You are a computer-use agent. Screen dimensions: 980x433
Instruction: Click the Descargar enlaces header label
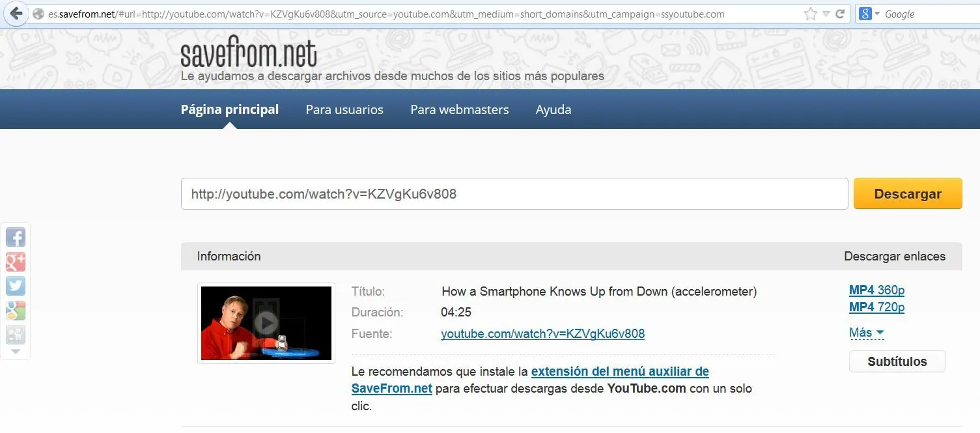895,257
